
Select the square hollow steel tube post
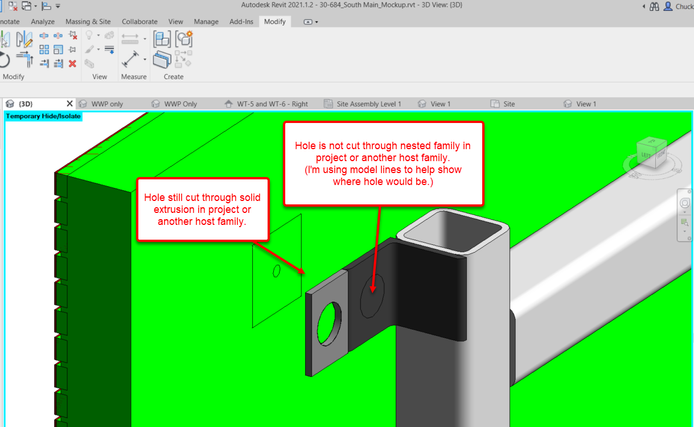coord(453,319)
